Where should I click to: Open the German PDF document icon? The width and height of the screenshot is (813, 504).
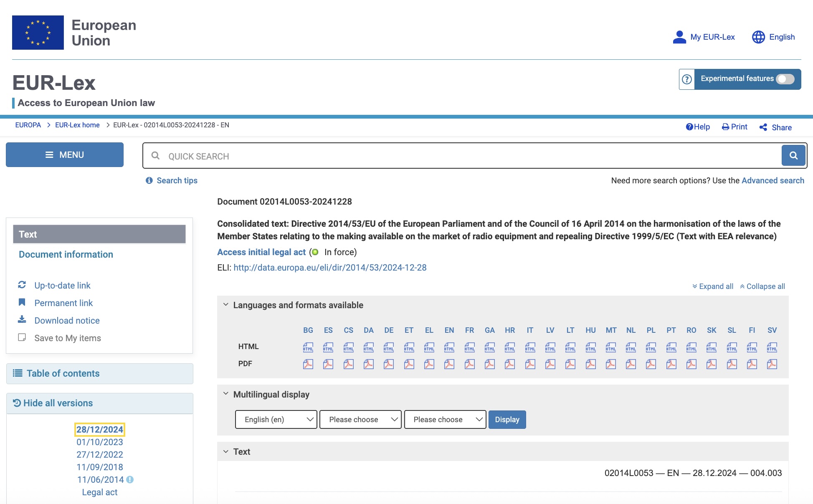[389, 364]
